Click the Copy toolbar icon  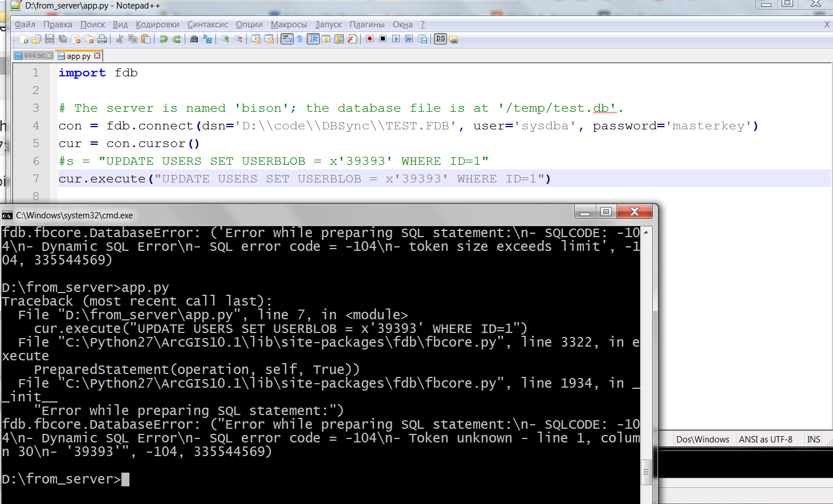coord(133,39)
